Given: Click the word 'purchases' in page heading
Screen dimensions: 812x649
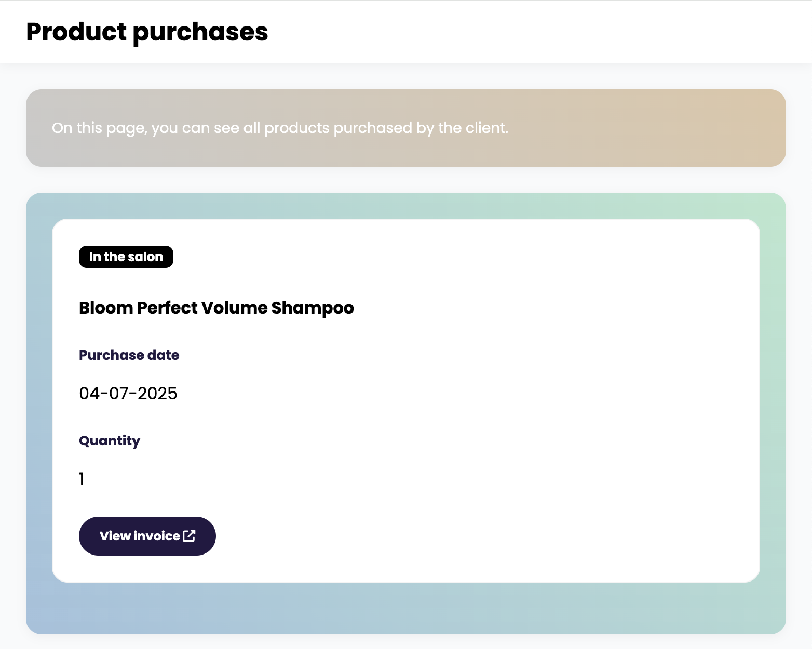Looking at the screenshot, I should tap(200, 32).
